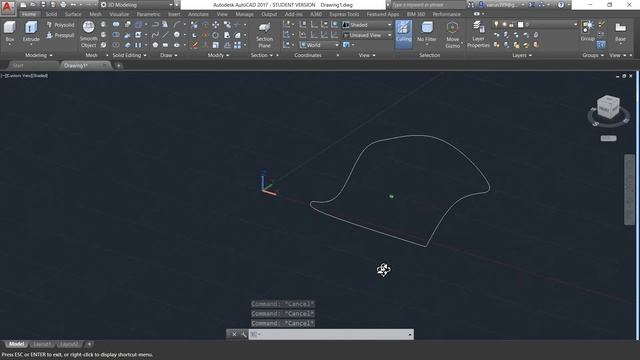This screenshot has width=640, height=360.
Task: Expand the Draw panel
Action: click(x=169, y=55)
